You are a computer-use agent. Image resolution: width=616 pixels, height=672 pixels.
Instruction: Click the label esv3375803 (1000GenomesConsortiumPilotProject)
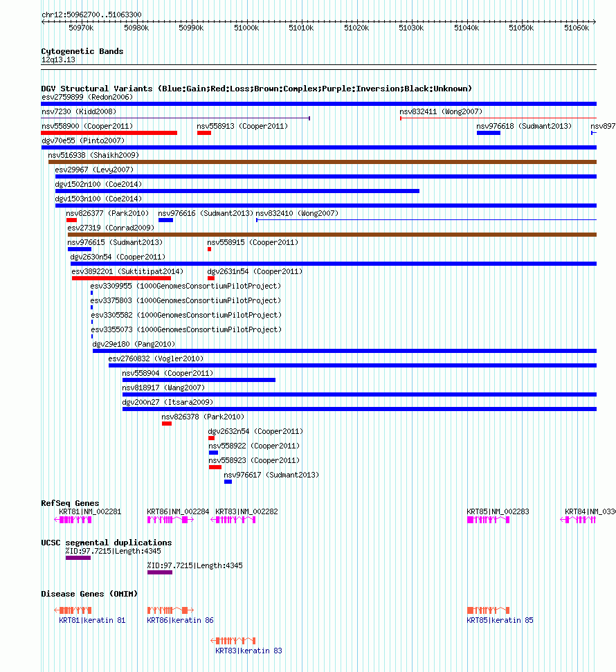(185, 300)
